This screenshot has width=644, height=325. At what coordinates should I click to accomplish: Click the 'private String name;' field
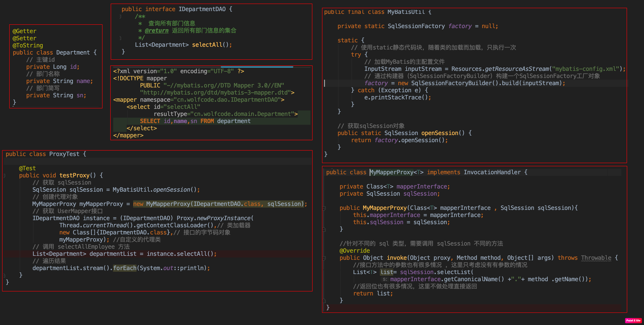pos(60,81)
